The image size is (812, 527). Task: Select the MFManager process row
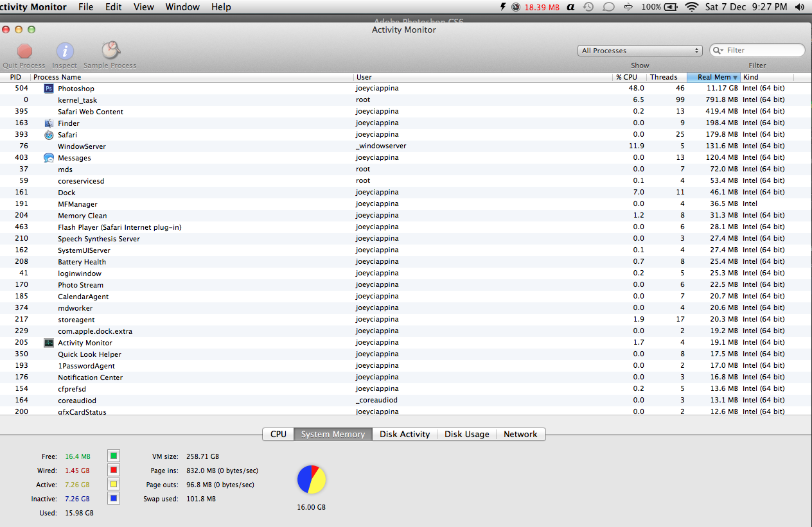406,204
